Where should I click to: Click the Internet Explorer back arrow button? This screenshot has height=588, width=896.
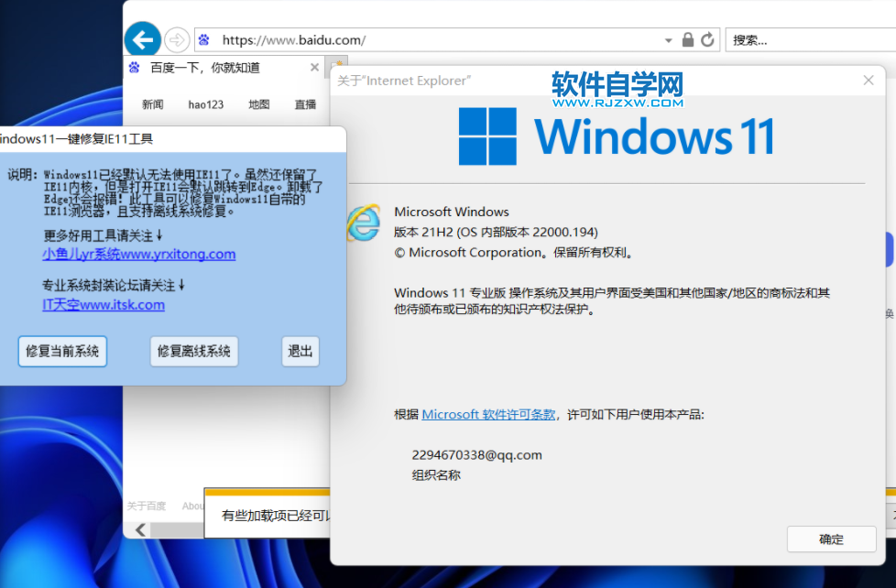click(142, 40)
